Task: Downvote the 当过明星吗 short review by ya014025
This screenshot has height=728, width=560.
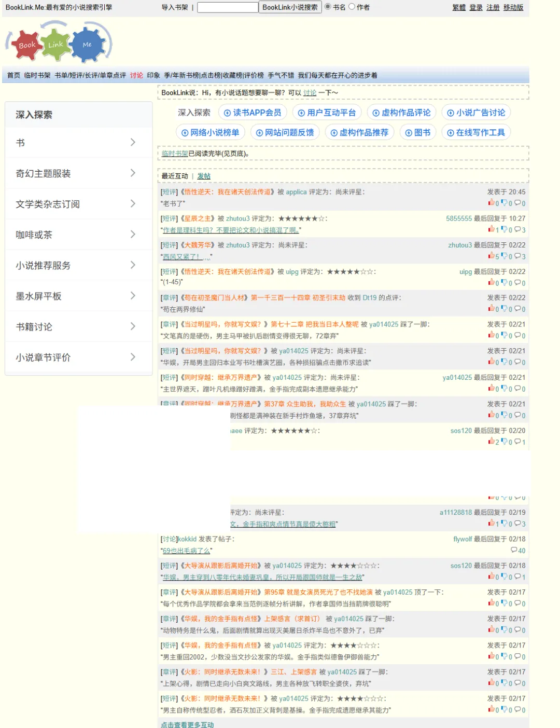Action: [x=504, y=362]
